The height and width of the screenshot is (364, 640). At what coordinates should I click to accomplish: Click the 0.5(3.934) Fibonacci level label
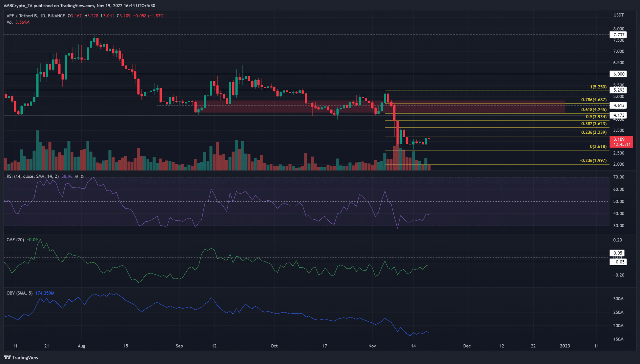click(x=596, y=117)
